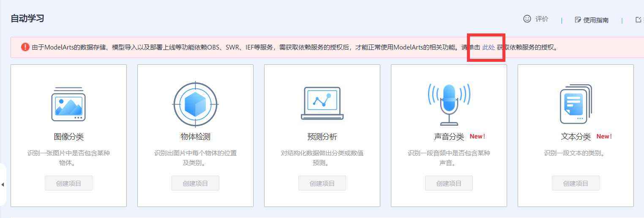Screen dimensions: 644x218
Task: Select the 声音分类 card title
Action: 449,137
